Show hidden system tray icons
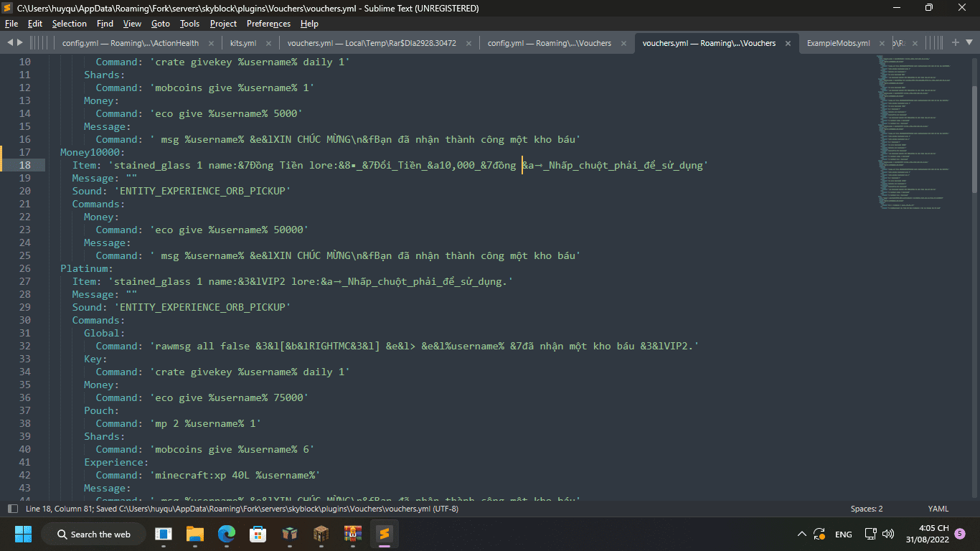 802,534
